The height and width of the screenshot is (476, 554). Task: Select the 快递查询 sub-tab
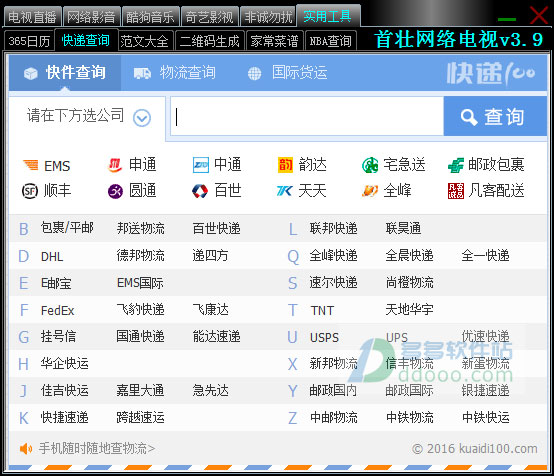[86, 40]
